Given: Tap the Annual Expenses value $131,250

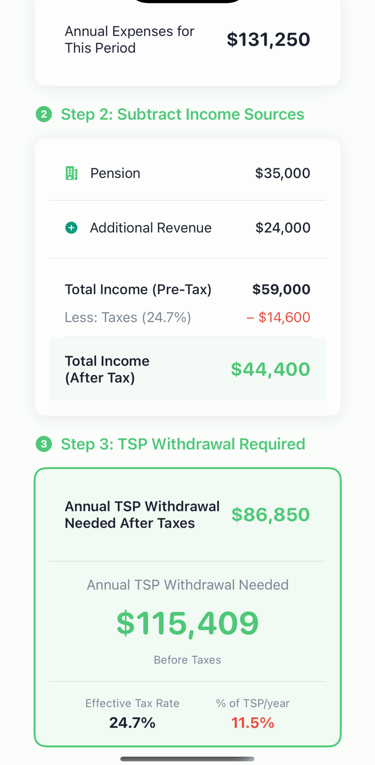Looking at the screenshot, I should coord(268,40).
